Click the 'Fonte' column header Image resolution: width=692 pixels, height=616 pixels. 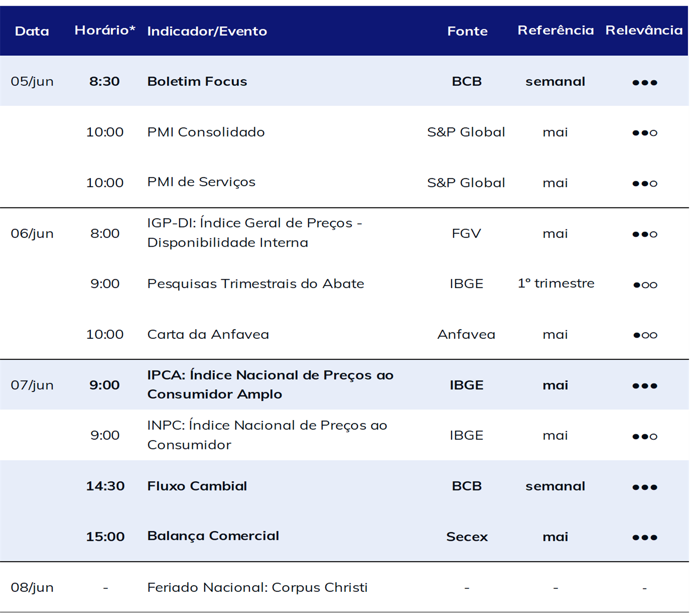pyautogui.click(x=467, y=31)
